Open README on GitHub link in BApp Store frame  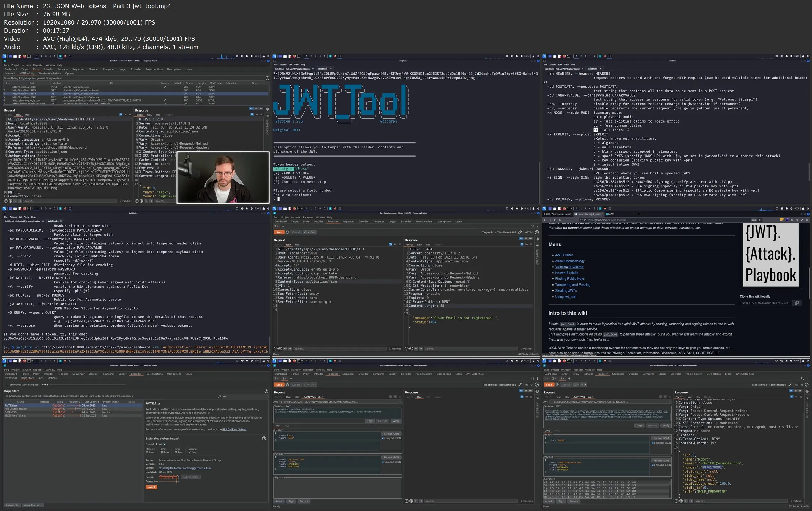coord(234,429)
